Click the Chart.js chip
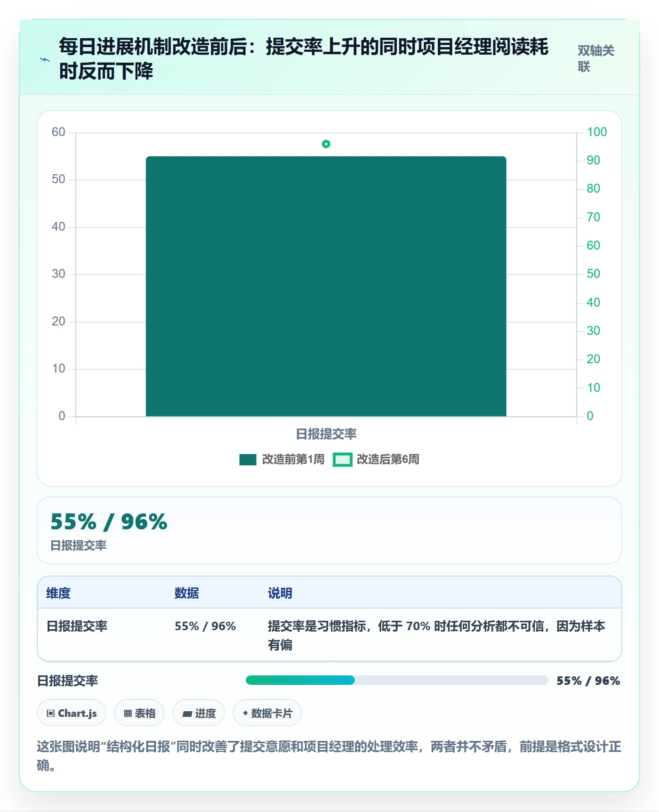Image resolution: width=659 pixels, height=812 pixels. tap(72, 713)
